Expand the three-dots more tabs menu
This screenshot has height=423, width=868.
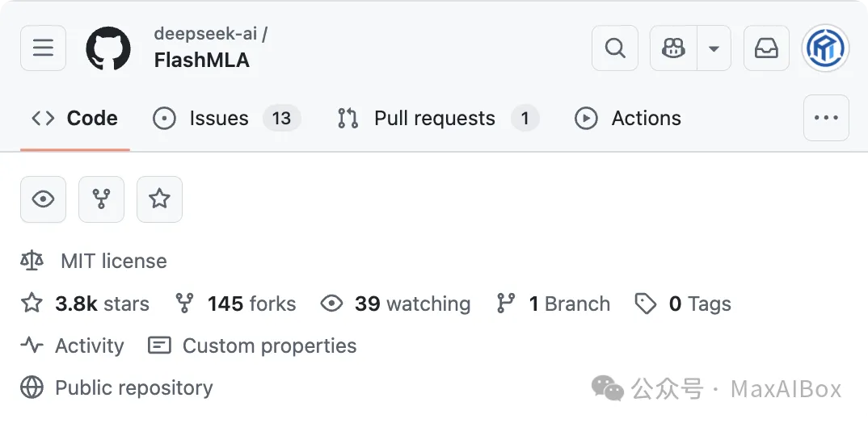coord(826,118)
